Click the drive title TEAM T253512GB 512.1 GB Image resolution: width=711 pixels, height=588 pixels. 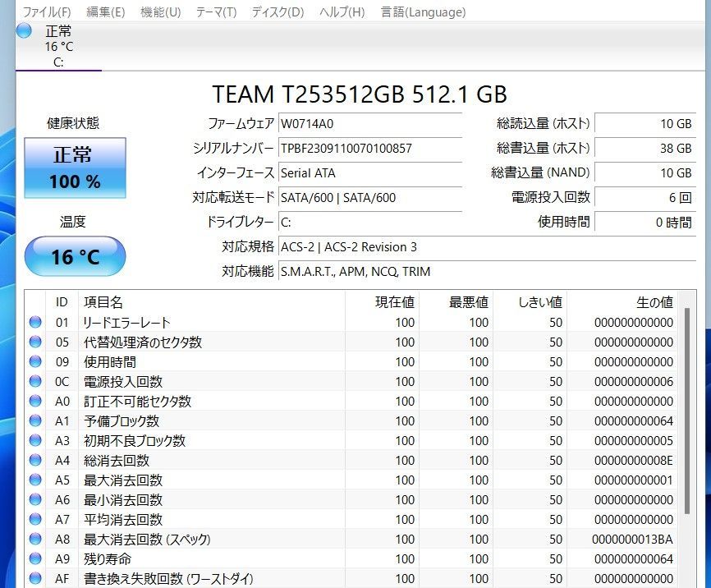tap(359, 94)
